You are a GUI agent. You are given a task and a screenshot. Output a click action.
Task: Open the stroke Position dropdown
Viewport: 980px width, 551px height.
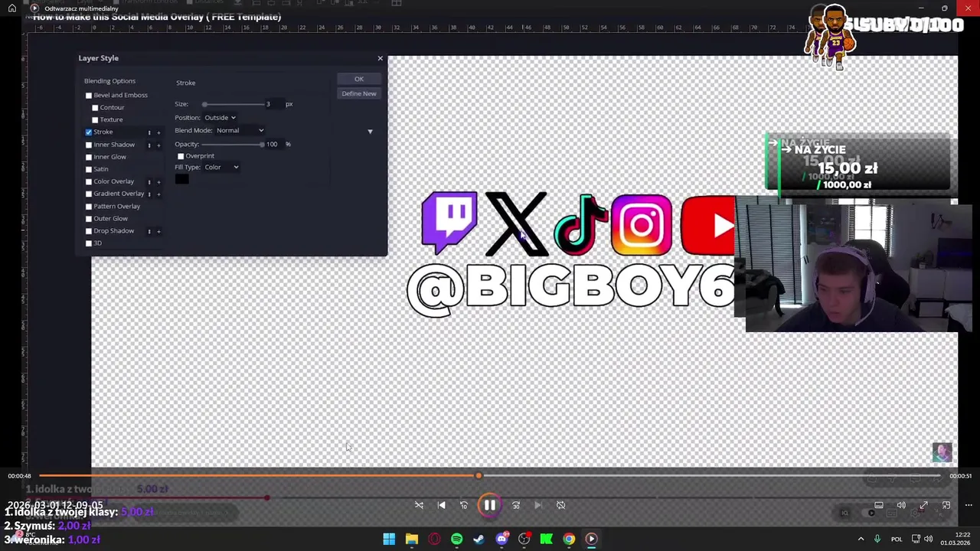pos(220,118)
